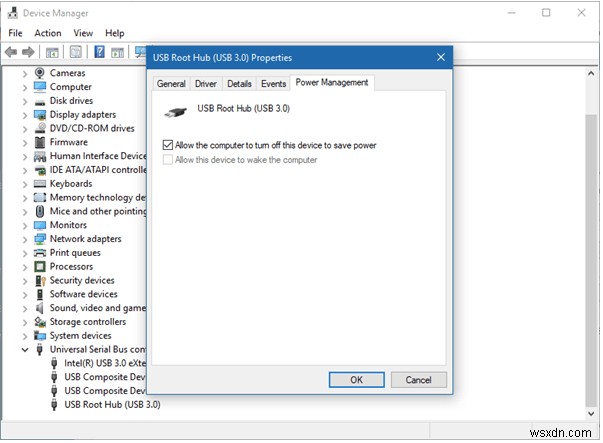Screen dimensions: 603x443
Task: Click the Forward arrow toolbar icon
Action: [28, 52]
